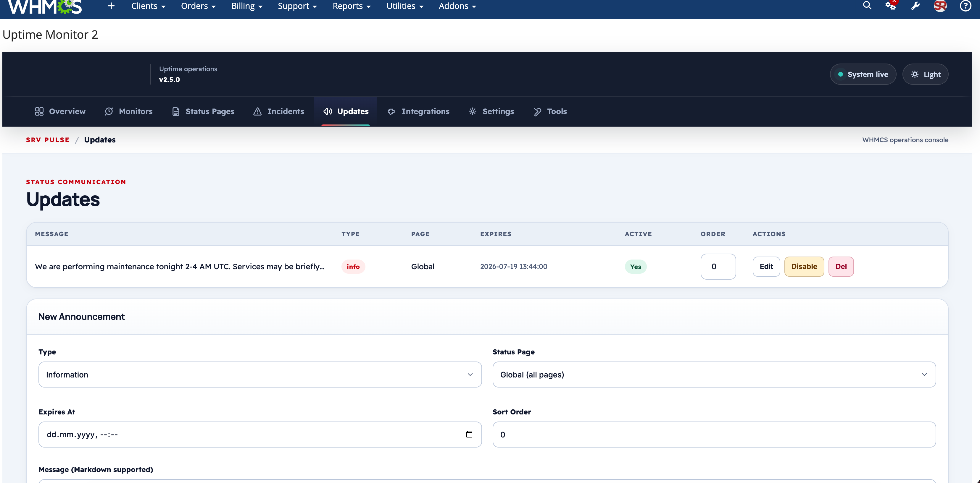
Task: Click the plus add-new icon
Action: (111, 6)
